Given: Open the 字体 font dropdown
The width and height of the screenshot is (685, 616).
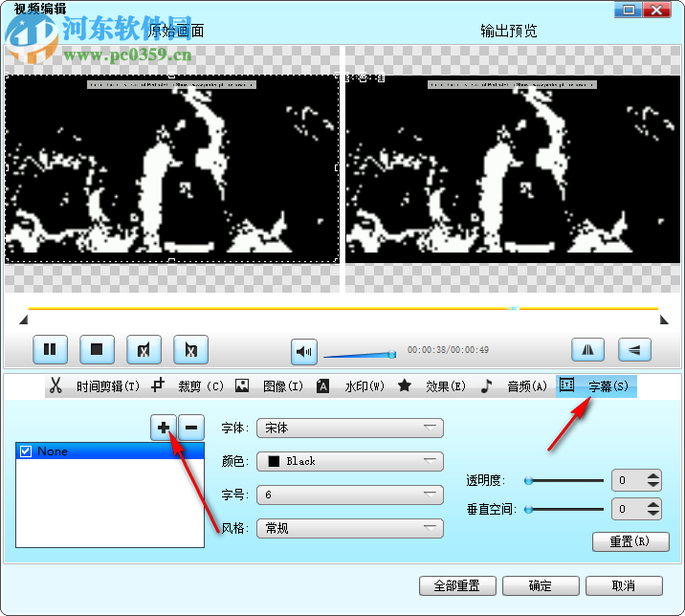Looking at the screenshot, I should pos(350,428).
